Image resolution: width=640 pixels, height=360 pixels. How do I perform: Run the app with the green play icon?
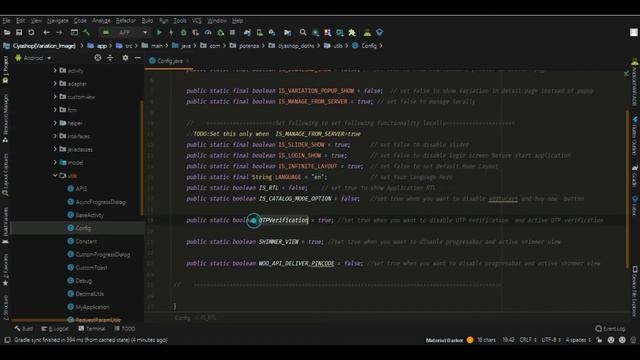pos(159,32)
